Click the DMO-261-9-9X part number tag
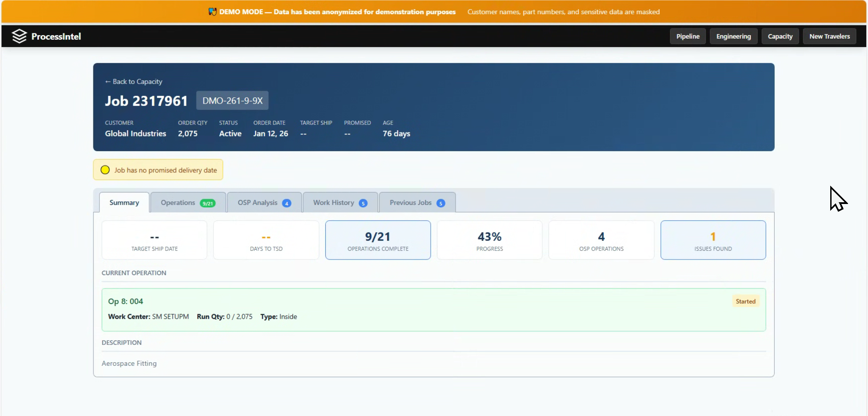Image resolution: width=868 pixels, height=416 pixels. click(x=232, y=100)
